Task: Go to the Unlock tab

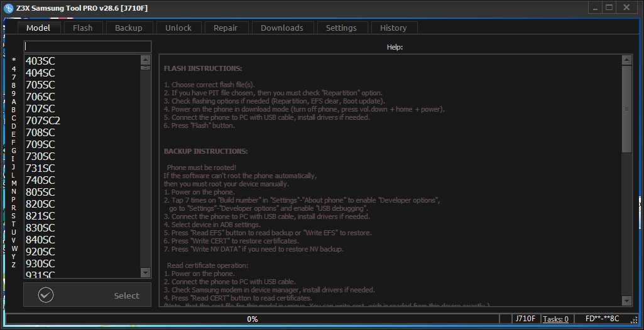Action: tap(178, 28)
